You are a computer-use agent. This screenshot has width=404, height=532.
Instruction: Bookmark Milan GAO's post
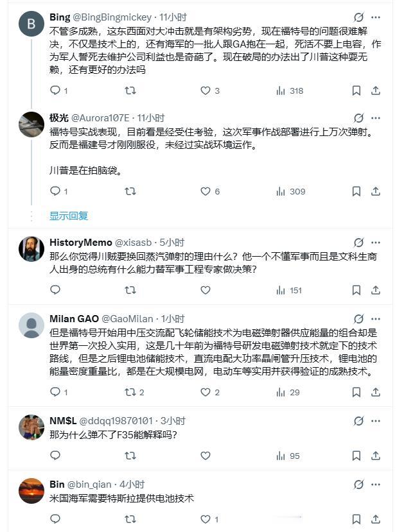(356, 392)
